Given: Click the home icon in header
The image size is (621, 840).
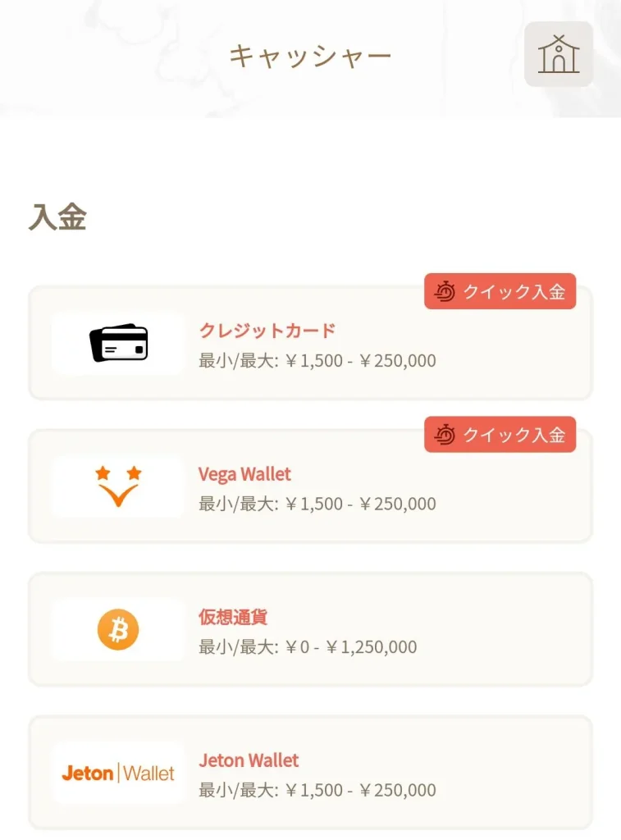Looking at the screenshot, I should tap(558, 54).
